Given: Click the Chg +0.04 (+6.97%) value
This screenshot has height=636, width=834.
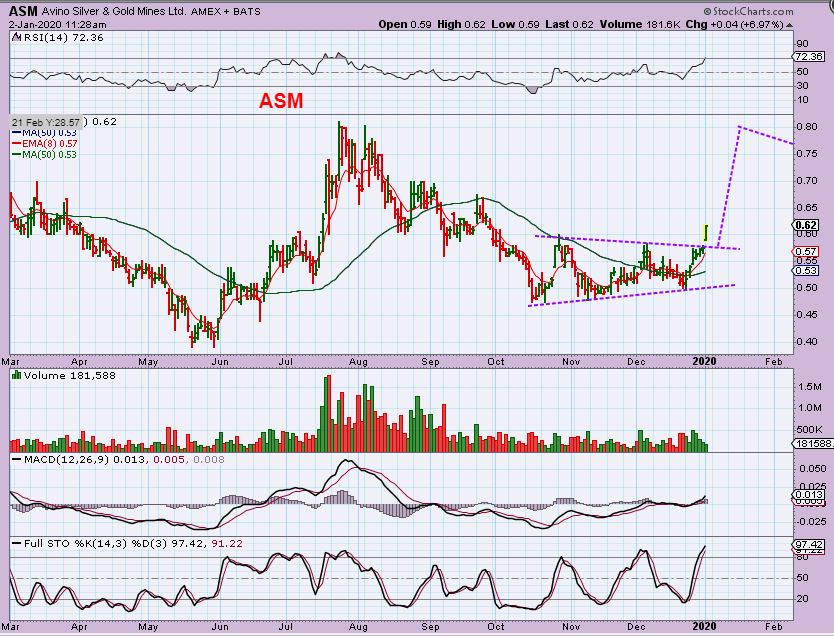Looking at the screenshot, I should [734, 24].
